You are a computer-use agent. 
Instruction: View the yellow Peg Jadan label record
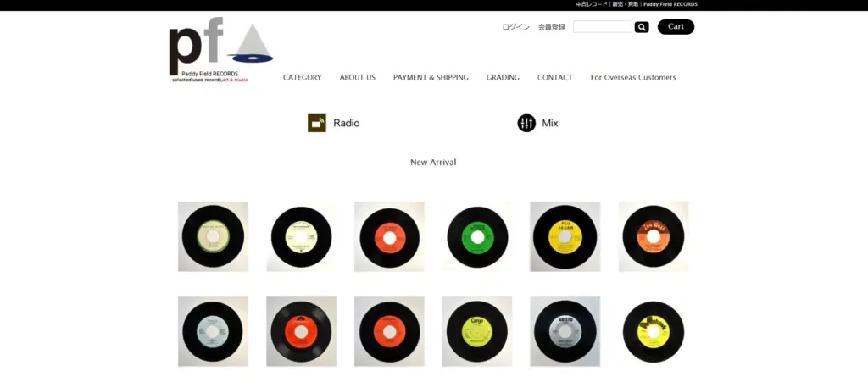[565, 236]
